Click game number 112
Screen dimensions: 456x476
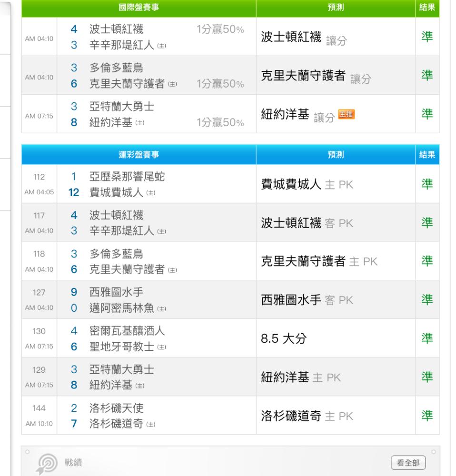(x=39, y=177)
